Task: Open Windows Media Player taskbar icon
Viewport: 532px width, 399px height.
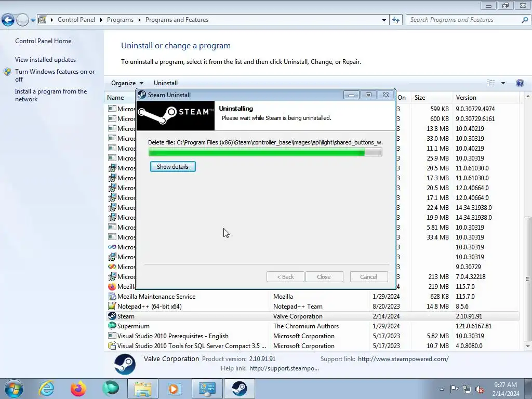Action: click(175, 389)
